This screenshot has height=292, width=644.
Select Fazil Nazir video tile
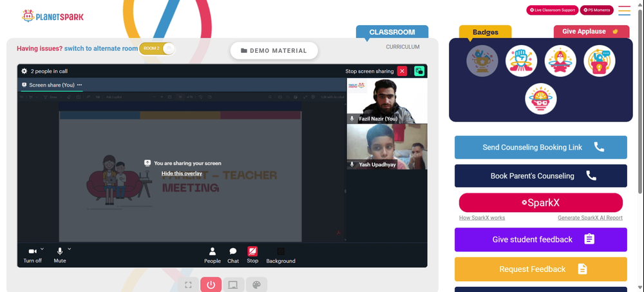[x=387, y=101]
